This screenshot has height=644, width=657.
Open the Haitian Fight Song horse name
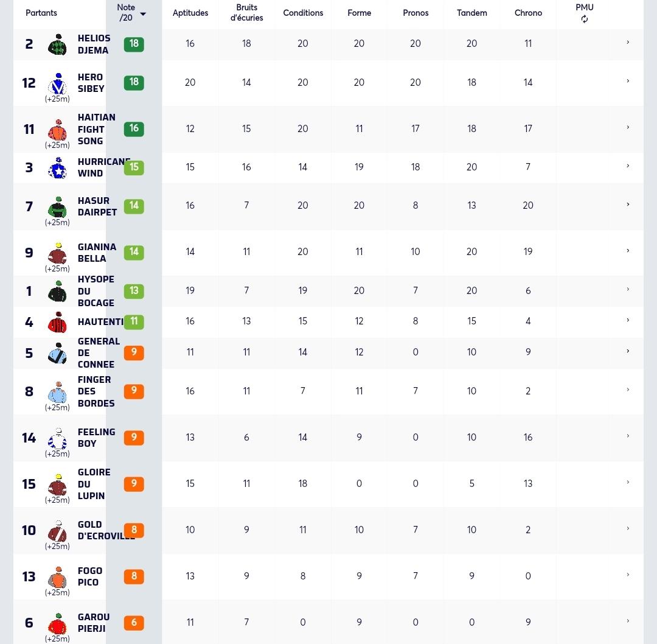[96, 129]
